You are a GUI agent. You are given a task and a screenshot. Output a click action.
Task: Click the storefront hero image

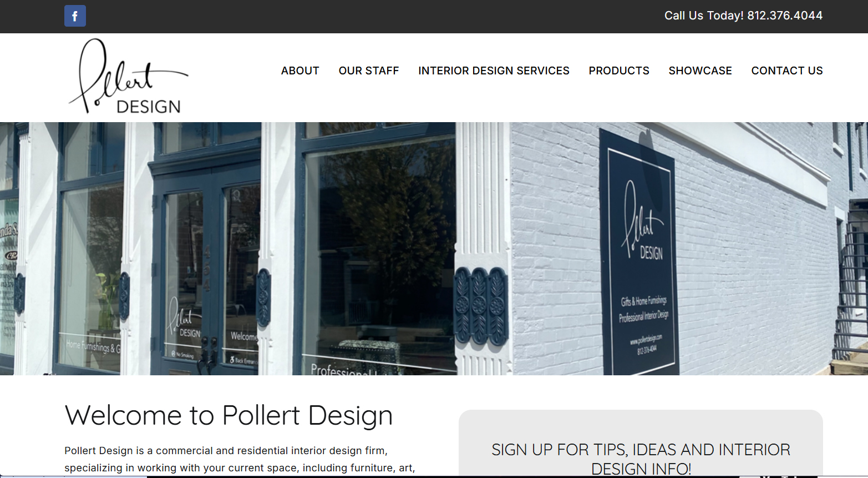click(434, 249)
